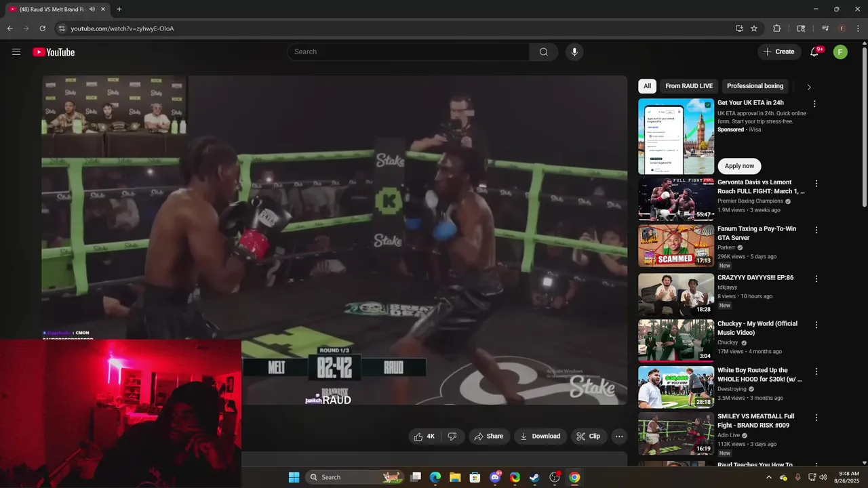Mute the Raud VS Melt tab audio
The image size is (868, 488).
(x=92, y=9)
